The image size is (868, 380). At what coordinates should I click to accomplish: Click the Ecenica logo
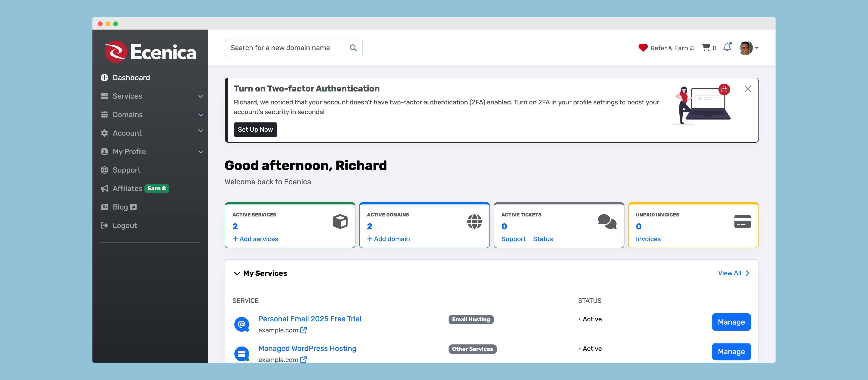[150, 52]
